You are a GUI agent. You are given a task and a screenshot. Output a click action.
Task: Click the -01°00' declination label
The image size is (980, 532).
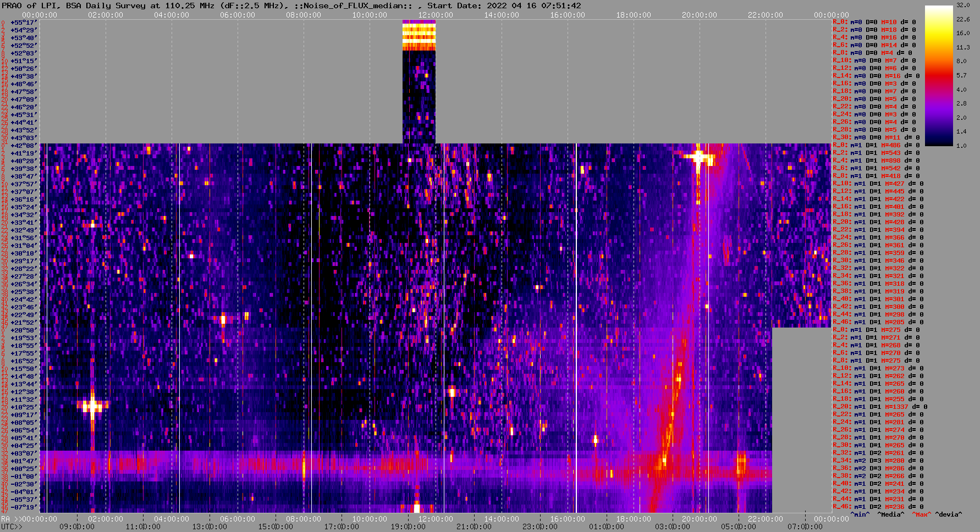click(24, 476)
